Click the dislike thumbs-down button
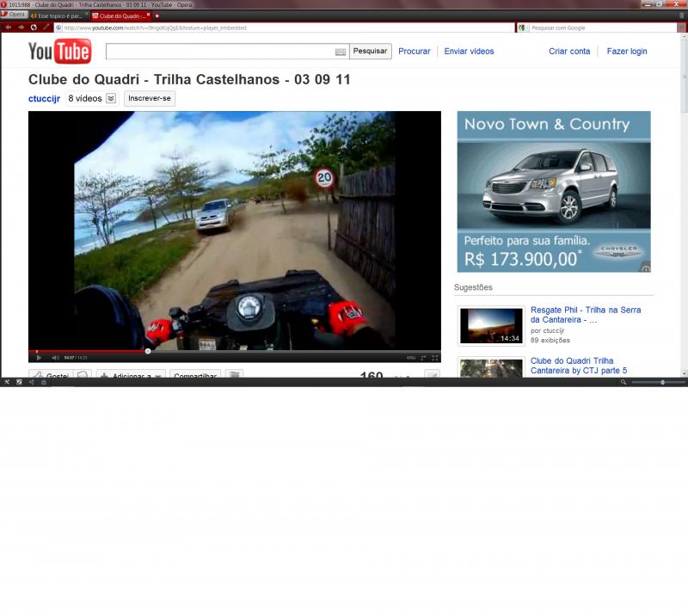 pyautogui.click(x=83, y=374)
